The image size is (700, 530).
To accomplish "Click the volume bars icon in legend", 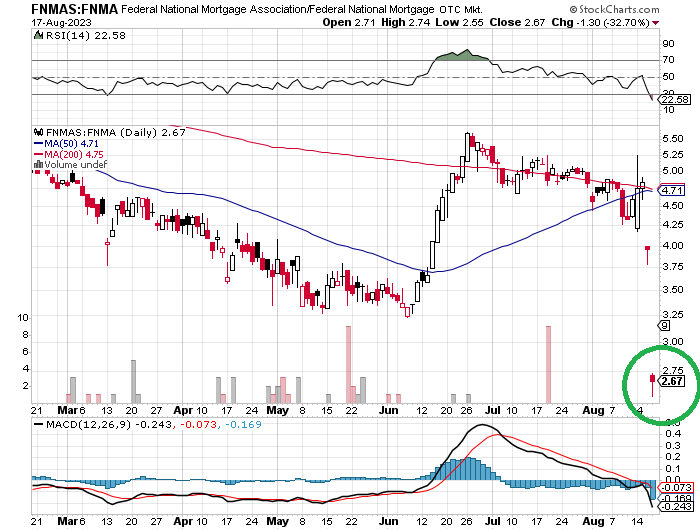I will pyautogui.click(x=39, y=165).
